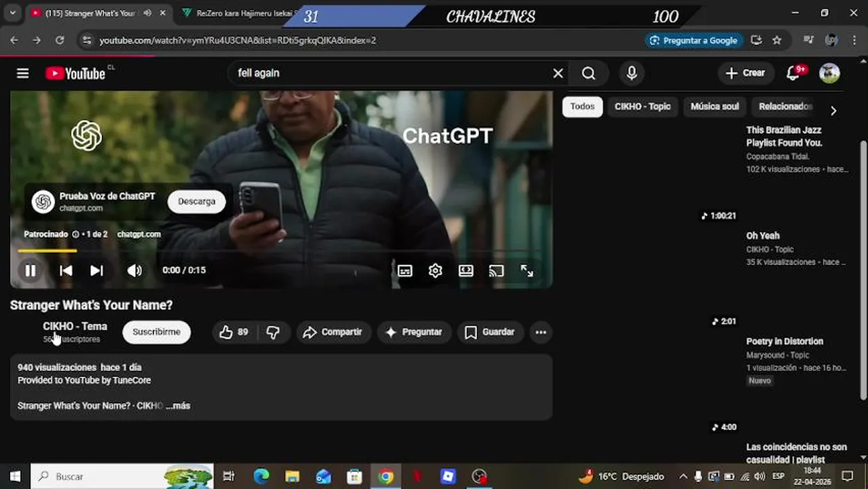
Task: Start voice search with the microphone
Action: pyautogui.click(x=632, y=73)
